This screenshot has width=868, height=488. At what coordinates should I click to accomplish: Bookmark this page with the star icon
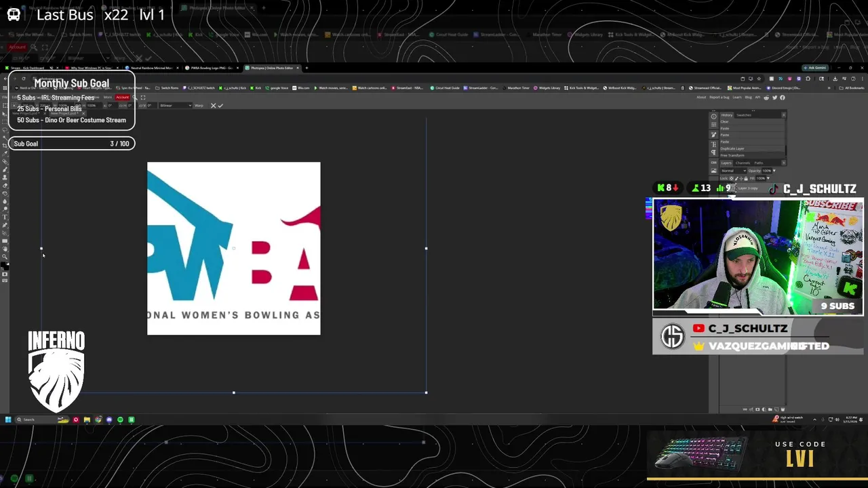click(x=759, y=79)
